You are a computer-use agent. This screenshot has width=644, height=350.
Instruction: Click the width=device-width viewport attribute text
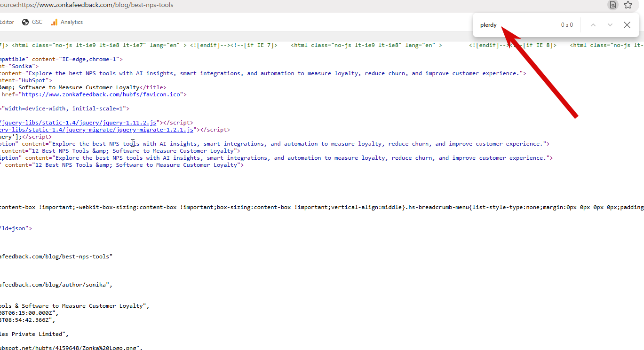pyautogui.click(x=63, y=109)
